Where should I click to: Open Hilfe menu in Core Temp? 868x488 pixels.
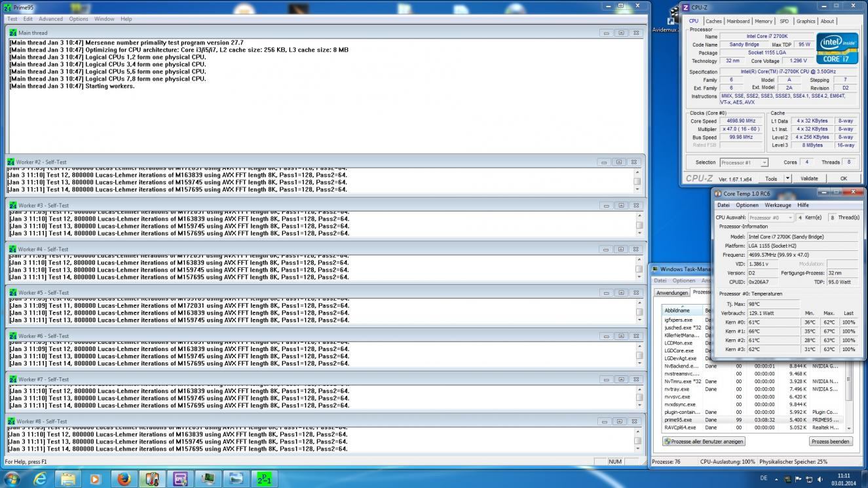click(x=803, y=205)
